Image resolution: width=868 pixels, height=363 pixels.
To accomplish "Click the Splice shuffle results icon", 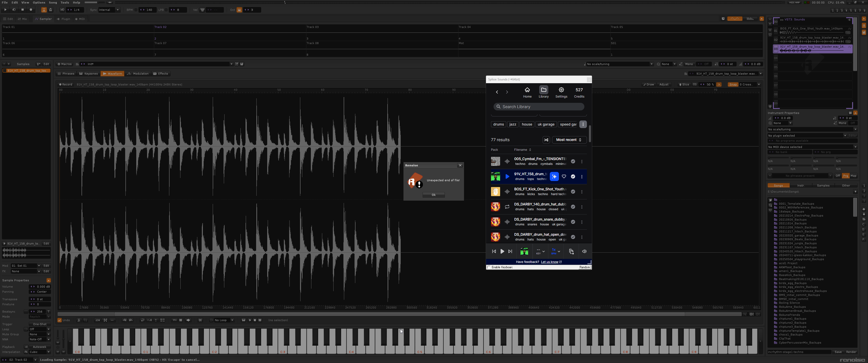I will (546, 140).
